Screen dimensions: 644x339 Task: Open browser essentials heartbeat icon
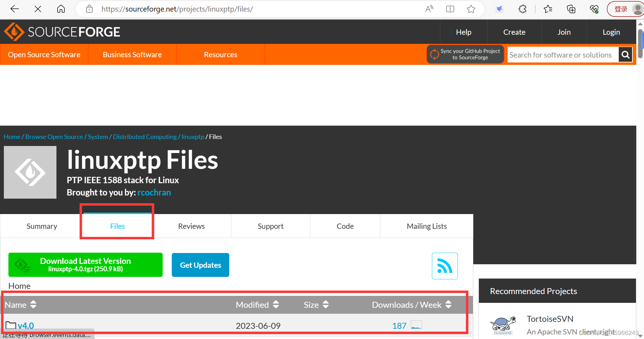594,9
